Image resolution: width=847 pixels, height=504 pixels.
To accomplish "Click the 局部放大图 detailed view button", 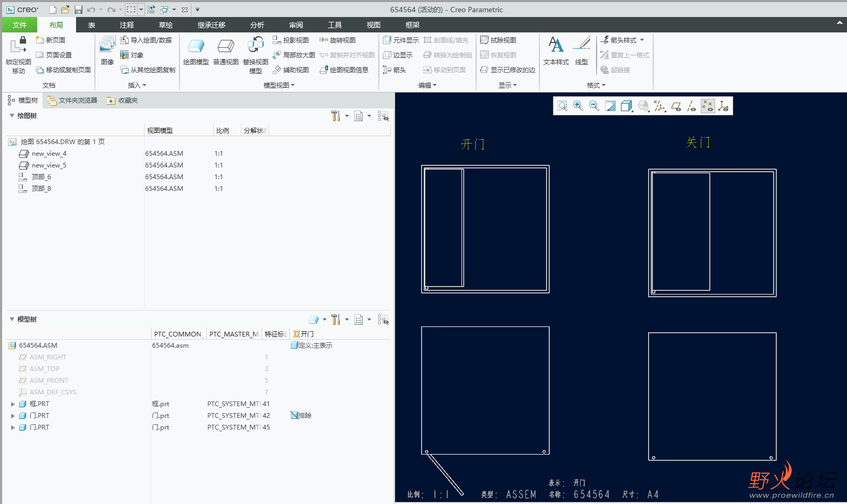I will coord(294,55).
